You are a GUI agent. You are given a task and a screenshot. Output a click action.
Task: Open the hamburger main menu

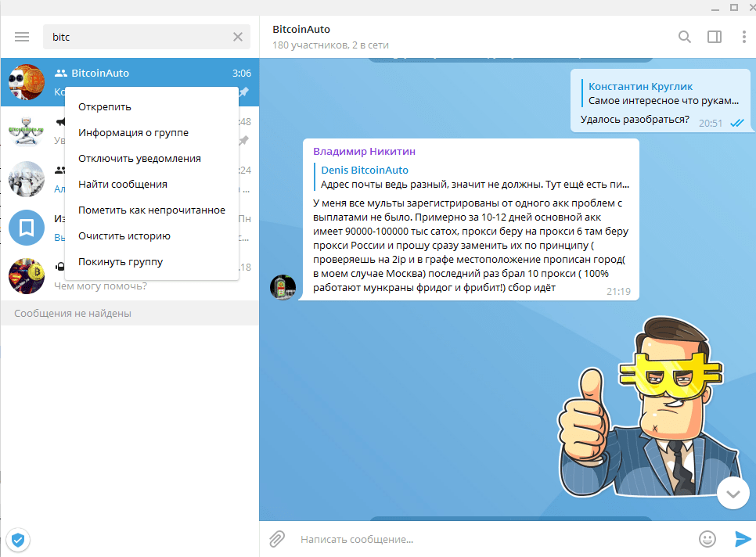tap(22, 37)
